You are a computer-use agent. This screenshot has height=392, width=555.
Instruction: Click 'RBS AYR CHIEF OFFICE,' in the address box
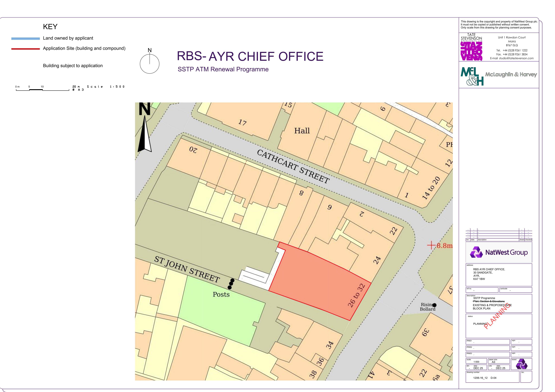(489, 269)
